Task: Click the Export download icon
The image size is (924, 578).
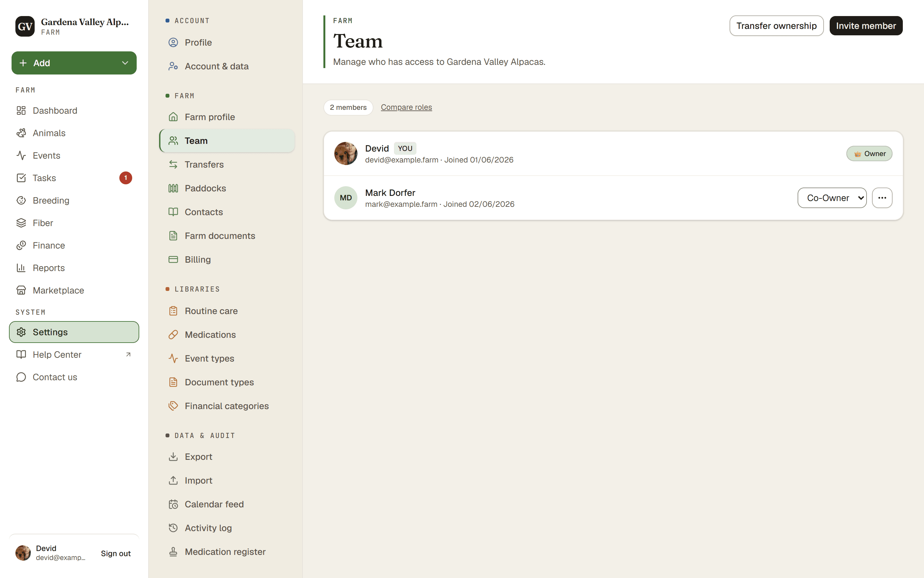Action: pos(173,457)
